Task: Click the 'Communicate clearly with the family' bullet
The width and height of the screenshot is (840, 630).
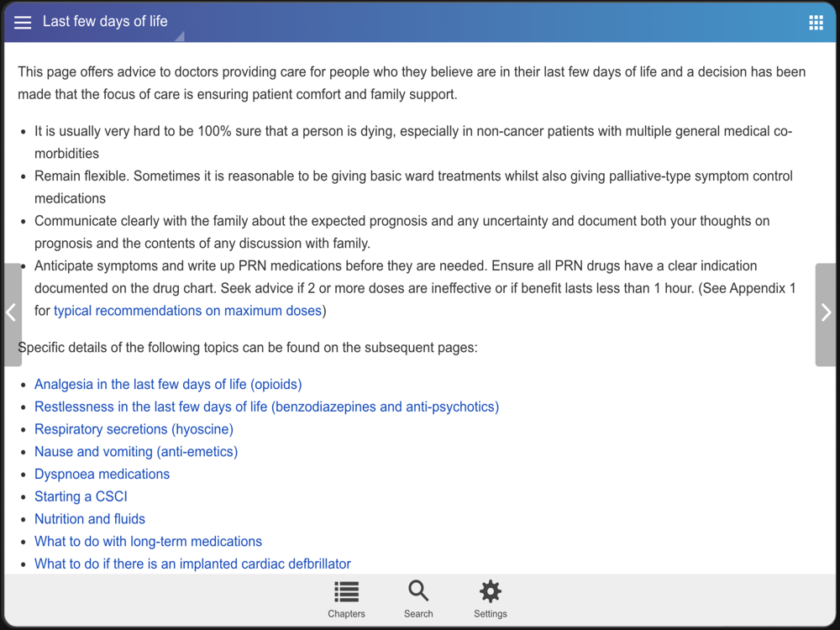Action: pos(402,232)
